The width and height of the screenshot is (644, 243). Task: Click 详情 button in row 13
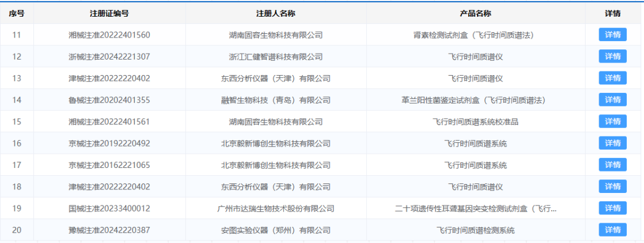(x=612, y=78)
